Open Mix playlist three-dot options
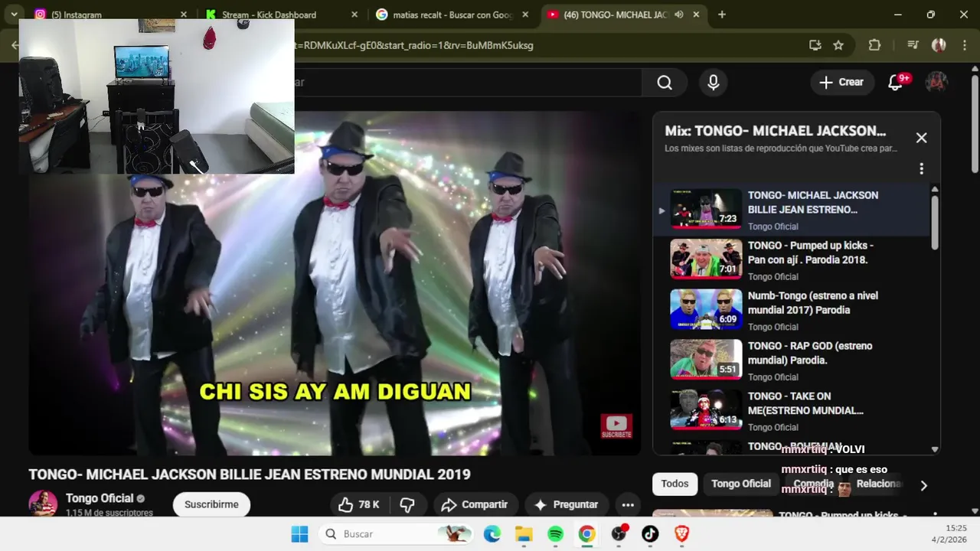This screenshot has height=551, width=980. coord(921,168)
